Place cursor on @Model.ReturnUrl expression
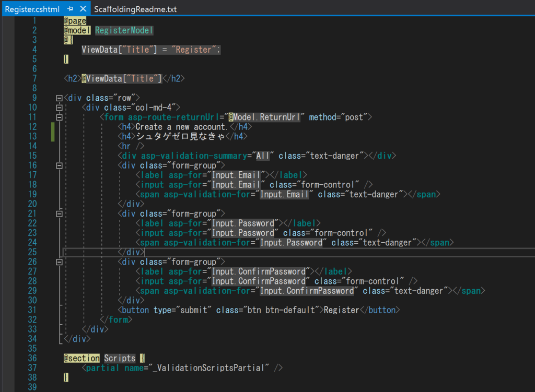 [x=264, y=117]
